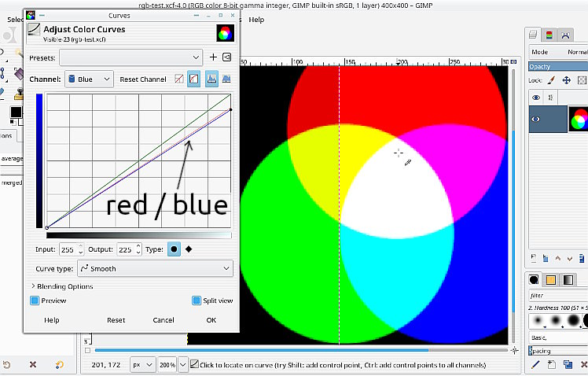
Task: Open the Curve type Smooth dropdown
Action: (156, 268)
